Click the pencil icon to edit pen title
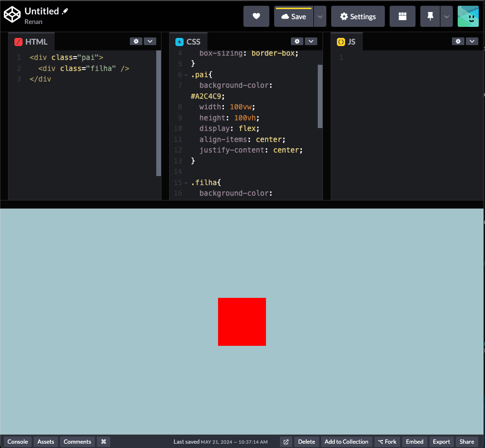This screenshot has height=448, width=485. [x=66, y=11]
